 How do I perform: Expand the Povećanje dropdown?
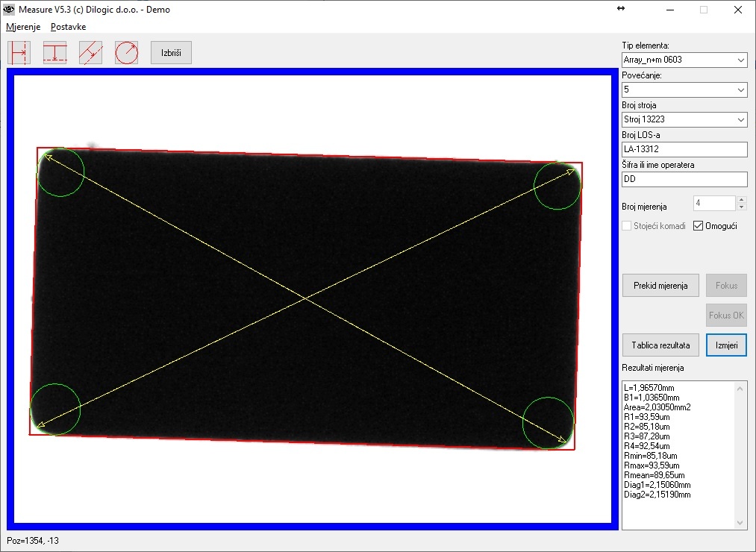tap(740, 90)
